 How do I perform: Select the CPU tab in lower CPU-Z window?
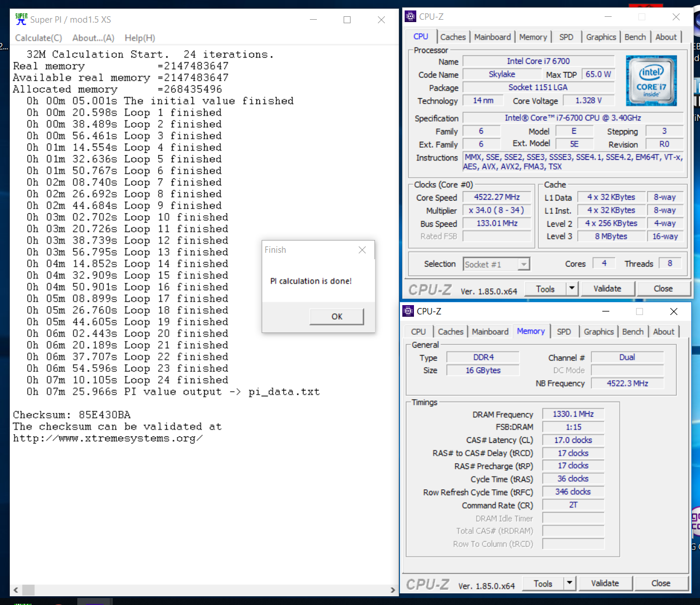(419, 331)
